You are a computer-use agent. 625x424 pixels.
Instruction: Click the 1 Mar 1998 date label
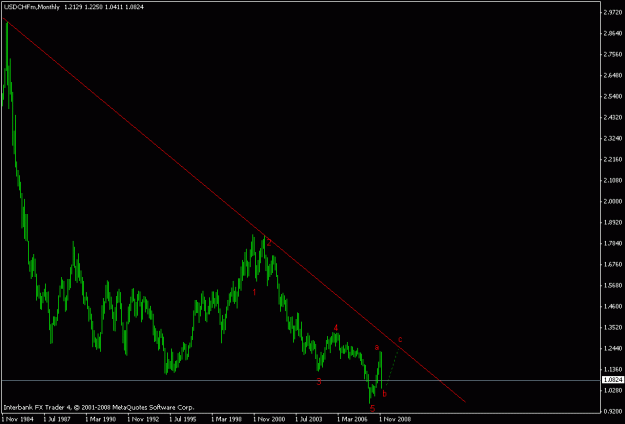click(226, 419)
